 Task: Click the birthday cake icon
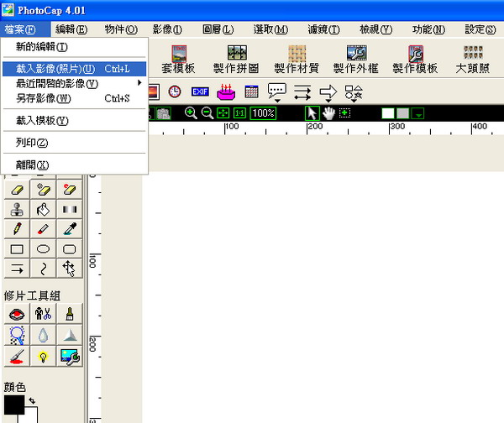tap(225, 91)
